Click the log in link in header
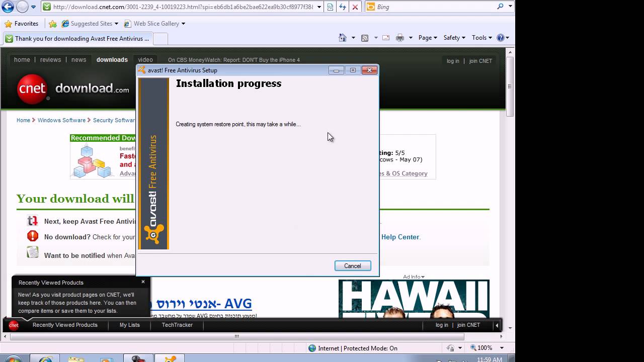The width and height of the screenshot is (644, 362). click(x=453, y=61)
